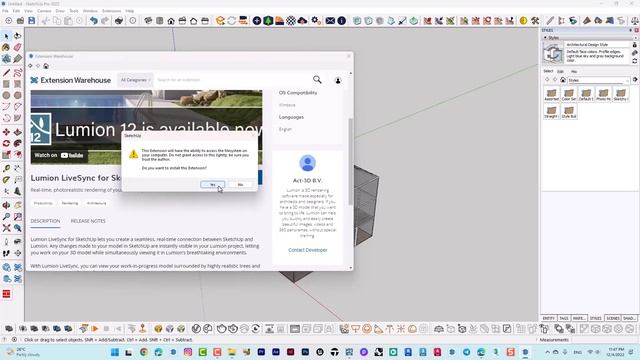The image size is (640, 360).
Task: Select the Style Builder folder thumbnail
Action: click(569, 111)
